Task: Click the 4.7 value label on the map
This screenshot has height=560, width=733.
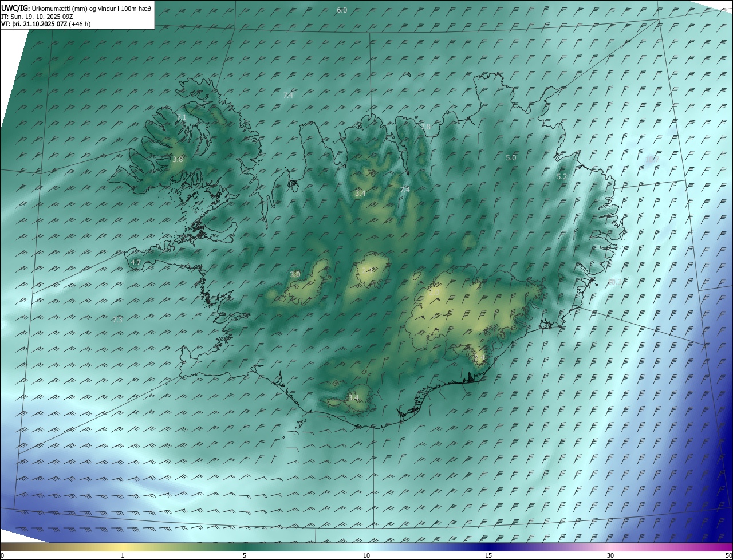Action: tap(136, 262)
